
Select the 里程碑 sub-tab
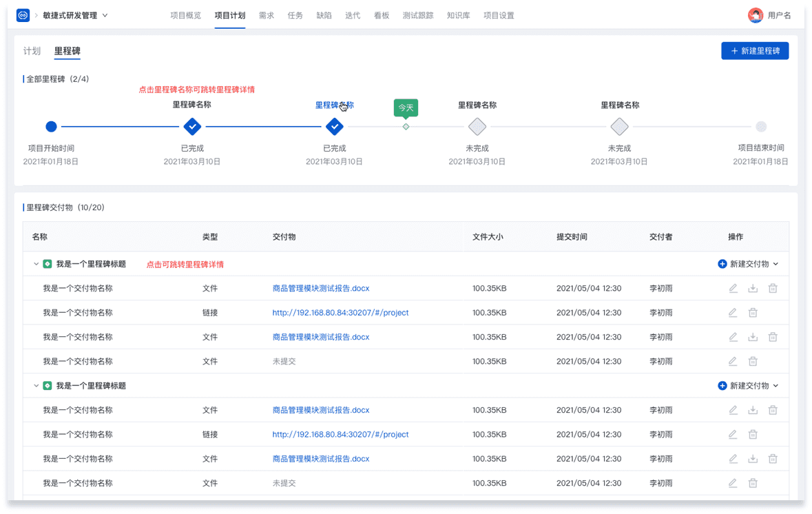coord(67,51)
